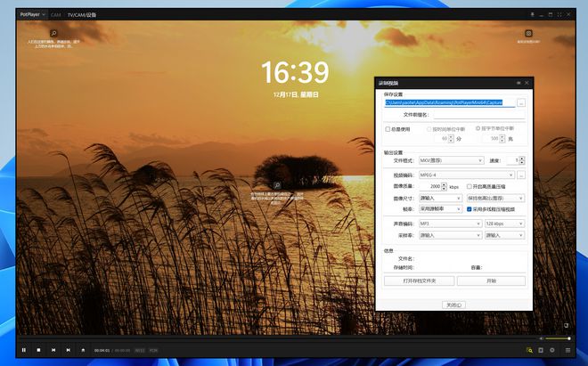This screenshot has height=366, width=588.
Task: Open the 帧率 frame rate dropdown
Action: coord(441,209)
